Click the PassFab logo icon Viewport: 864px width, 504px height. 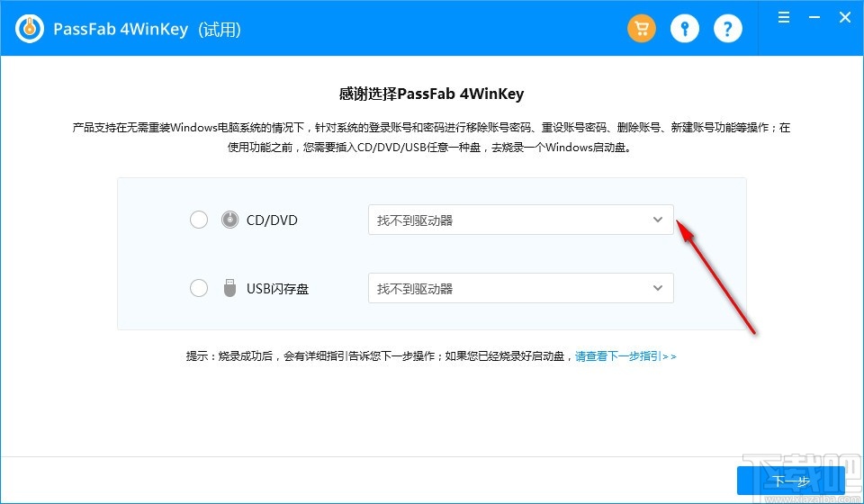click(x=29, y=29)
